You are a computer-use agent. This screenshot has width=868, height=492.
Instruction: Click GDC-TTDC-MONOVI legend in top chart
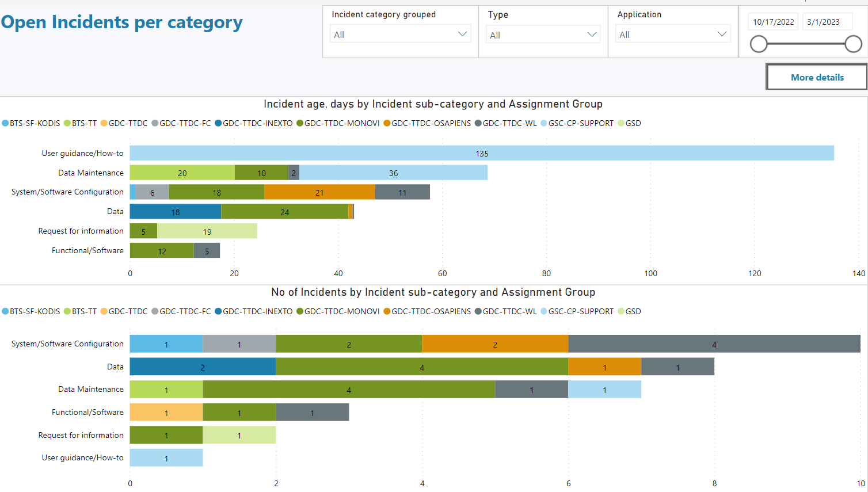click(x=338, y=123)
